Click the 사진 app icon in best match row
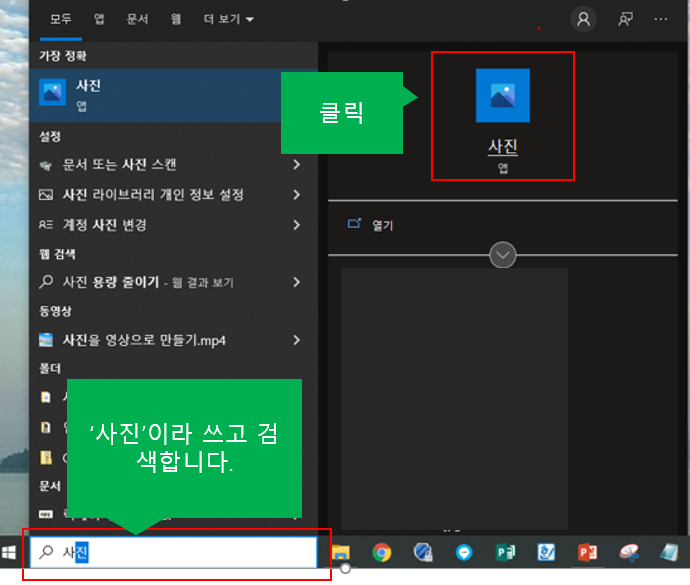690x585 pixels. pos(52,92)
